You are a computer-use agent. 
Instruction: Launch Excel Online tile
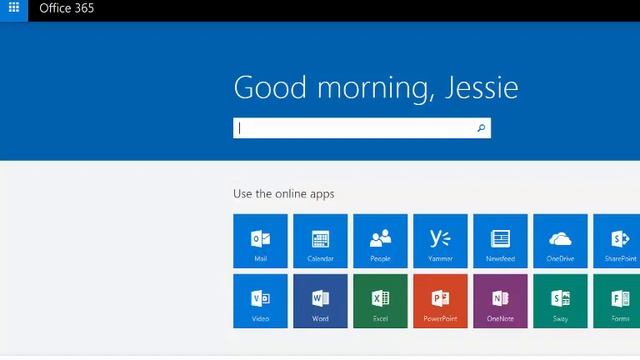[x=380, y=301]
